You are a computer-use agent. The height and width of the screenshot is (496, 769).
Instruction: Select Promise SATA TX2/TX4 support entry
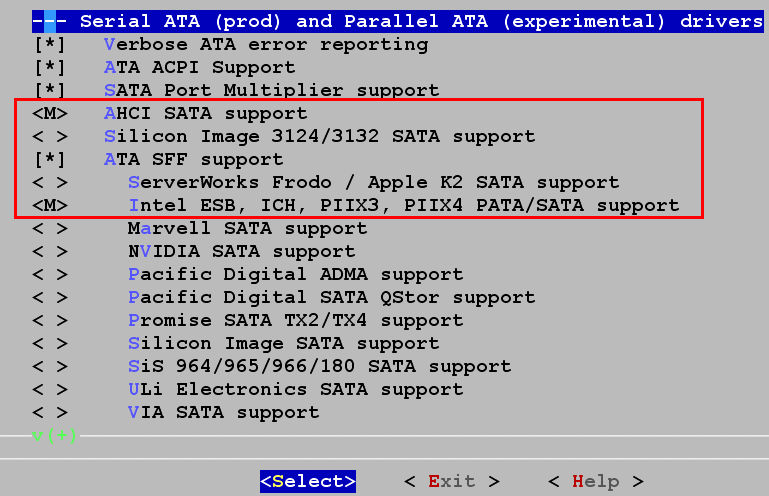[295, 320]
